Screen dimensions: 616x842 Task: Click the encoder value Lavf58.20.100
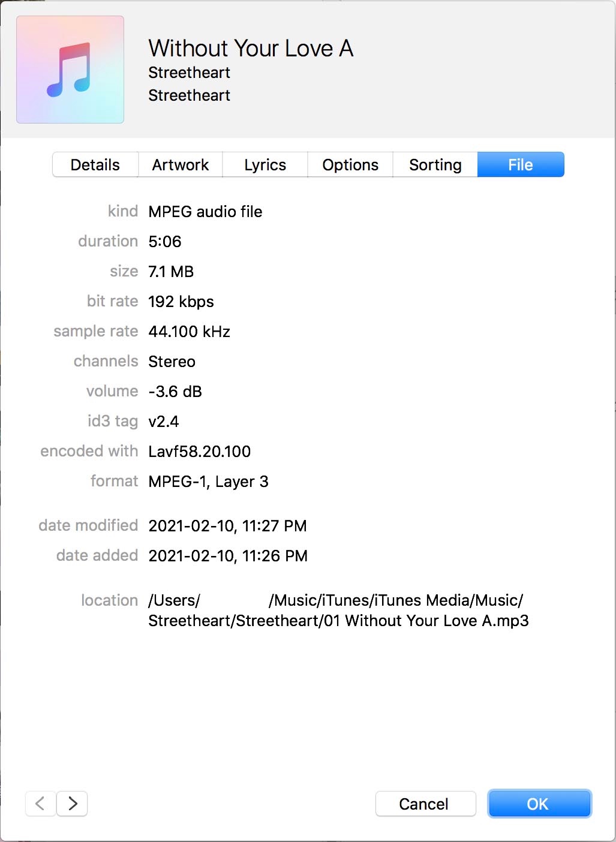[x=200, y=452]
